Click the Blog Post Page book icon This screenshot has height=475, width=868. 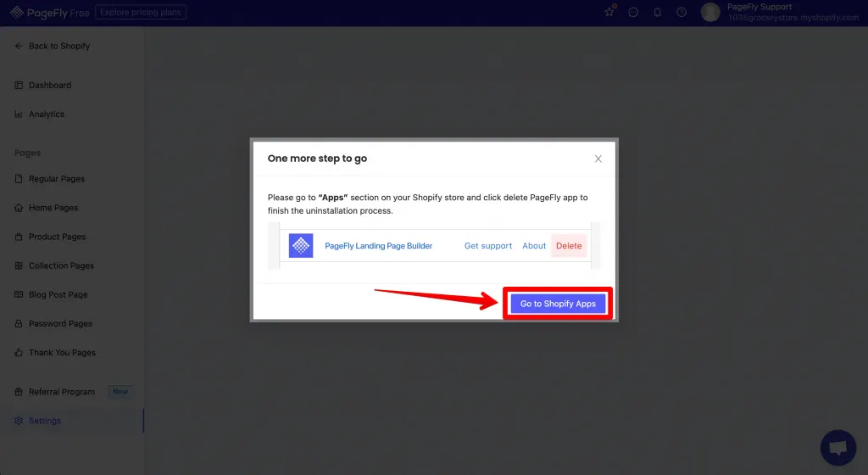(19, 294)
